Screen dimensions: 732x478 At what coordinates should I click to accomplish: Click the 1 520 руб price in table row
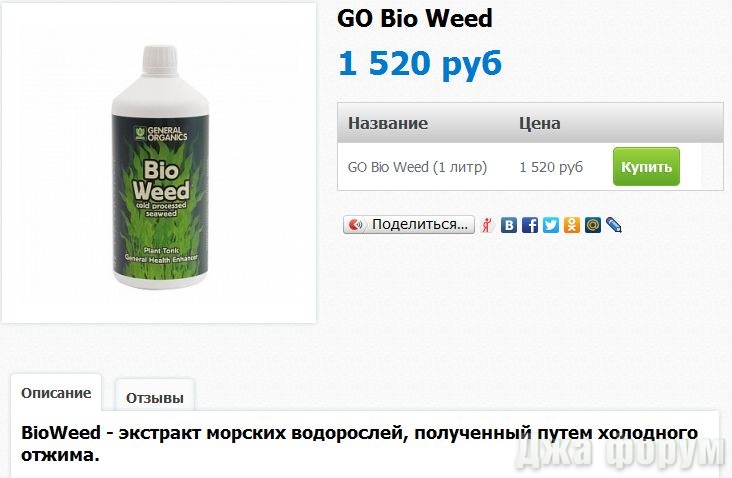551,167
